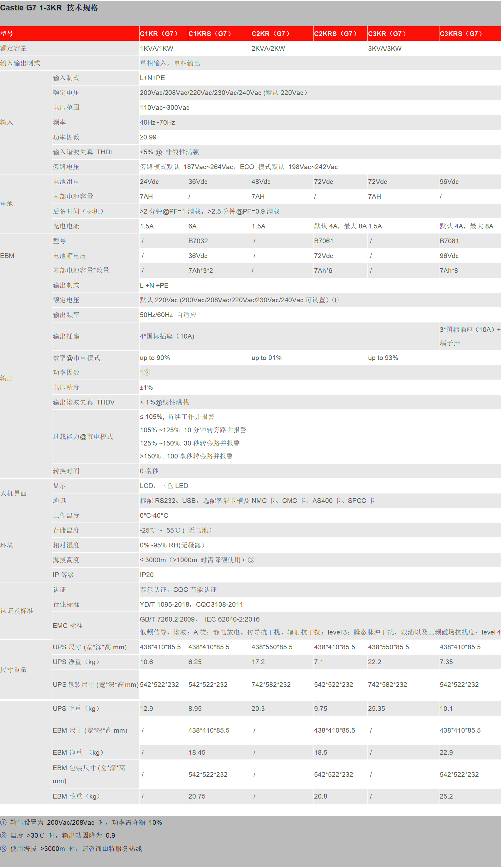Select the EBM model "B7081"
Image resolution: width=501 pixels, height=868 pixels.
(x=449, y=241)
